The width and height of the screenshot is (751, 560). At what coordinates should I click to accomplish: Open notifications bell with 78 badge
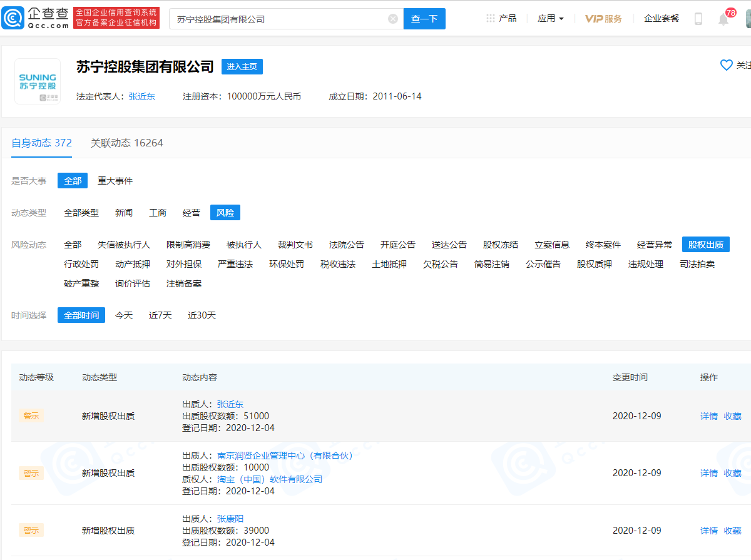724,19
